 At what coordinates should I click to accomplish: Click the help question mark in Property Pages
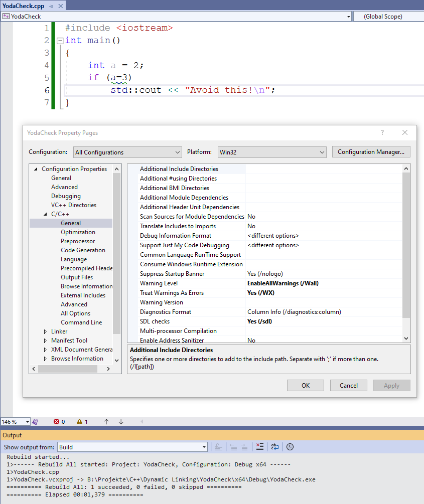(382, 132)
